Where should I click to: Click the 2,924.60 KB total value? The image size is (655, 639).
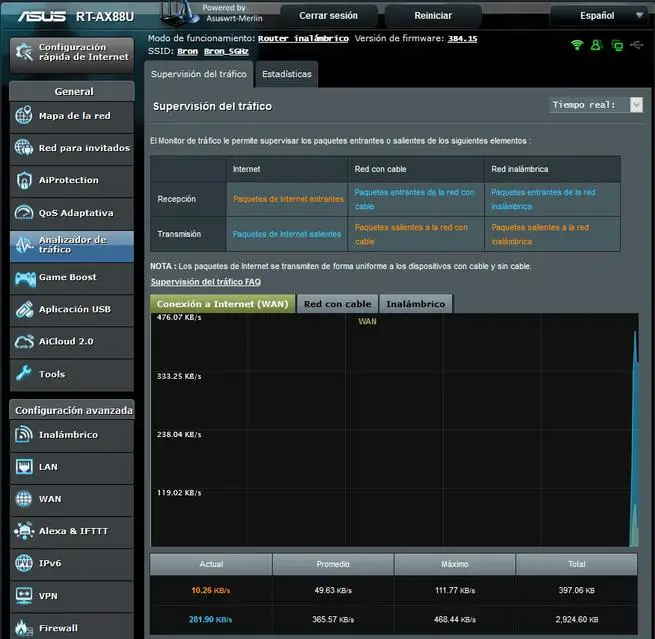click(576, 619)
